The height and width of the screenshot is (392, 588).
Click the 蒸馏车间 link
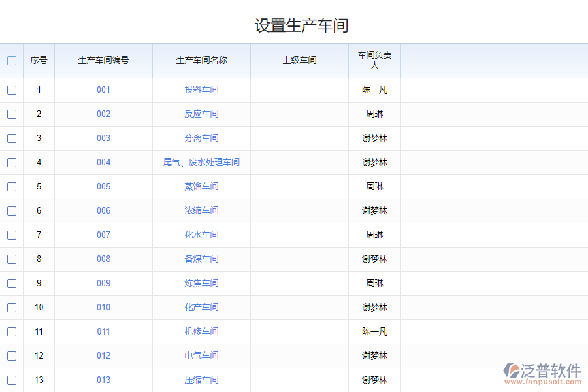(x=201, y=187)
